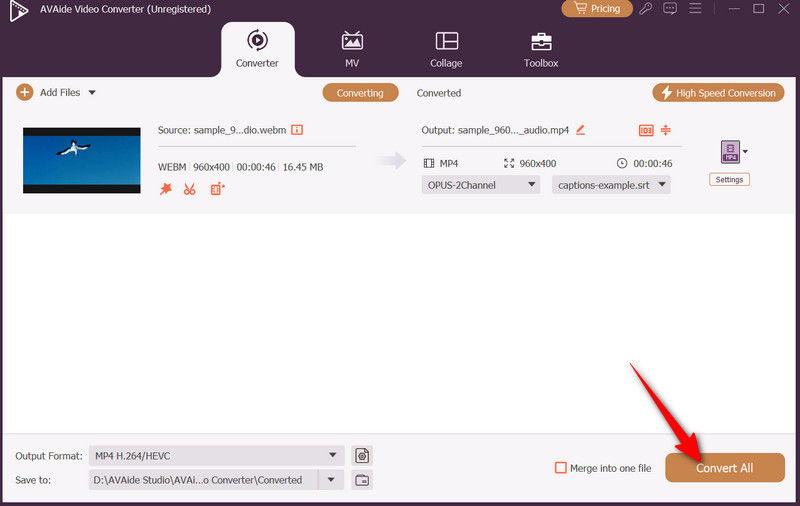Click the scissors cut icon
The height and width of the screenshot is (506, 800).
click(x=189, y=189)
